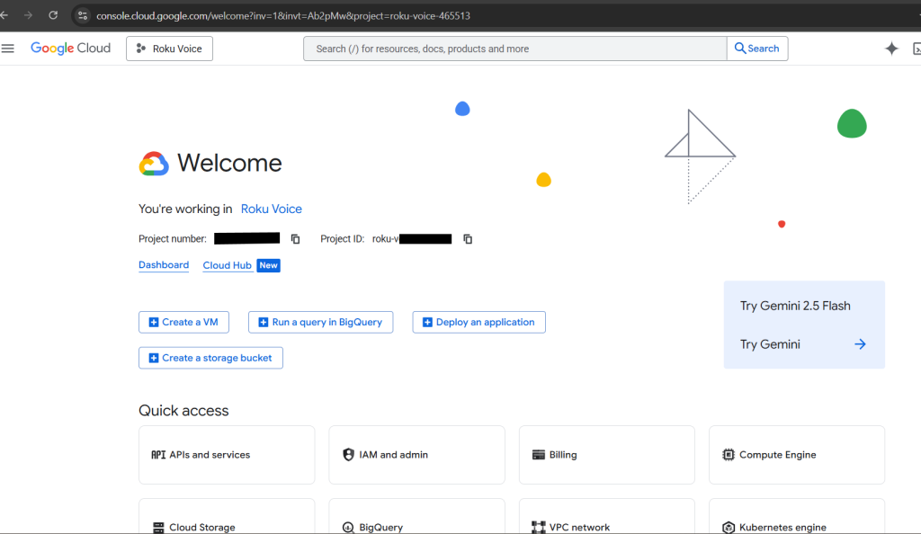Open the Cloud Hub link
The image size is (921, 534).
point(227,266)
